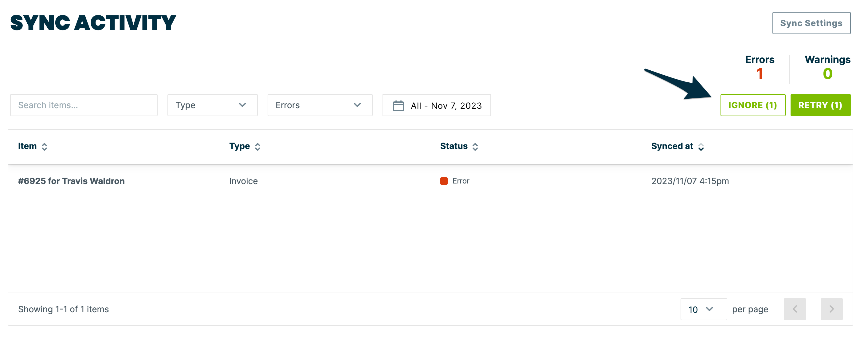Sort by the Type column sort arrows
The width and height of the screenshot is (868, 343).
click(257, 147)
